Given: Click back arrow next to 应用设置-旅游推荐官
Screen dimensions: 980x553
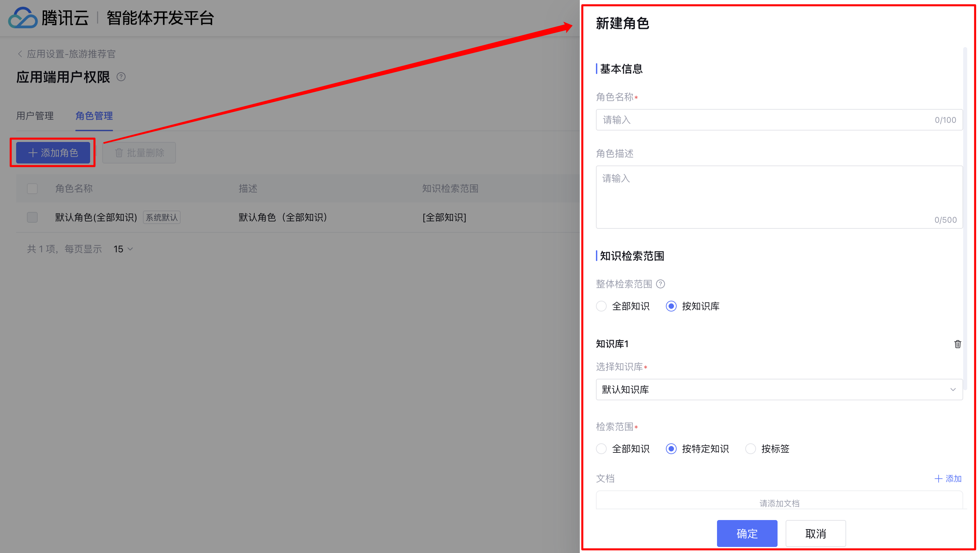Looking at the screenshot, I should 20,54.
